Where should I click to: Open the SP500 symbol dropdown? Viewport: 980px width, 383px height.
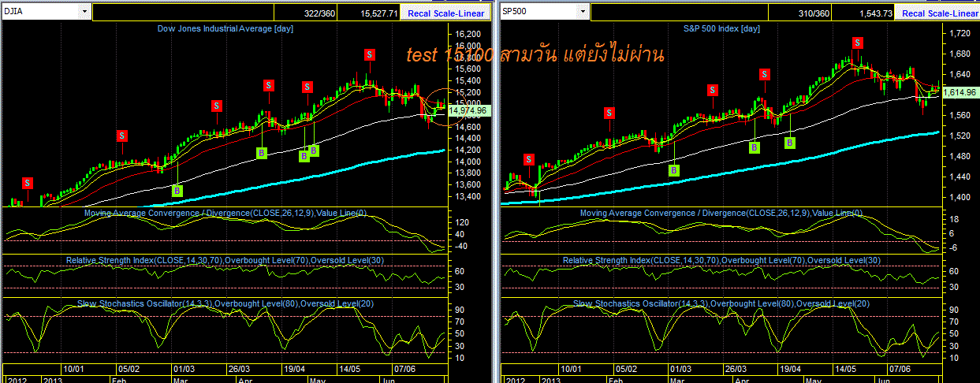583,13
